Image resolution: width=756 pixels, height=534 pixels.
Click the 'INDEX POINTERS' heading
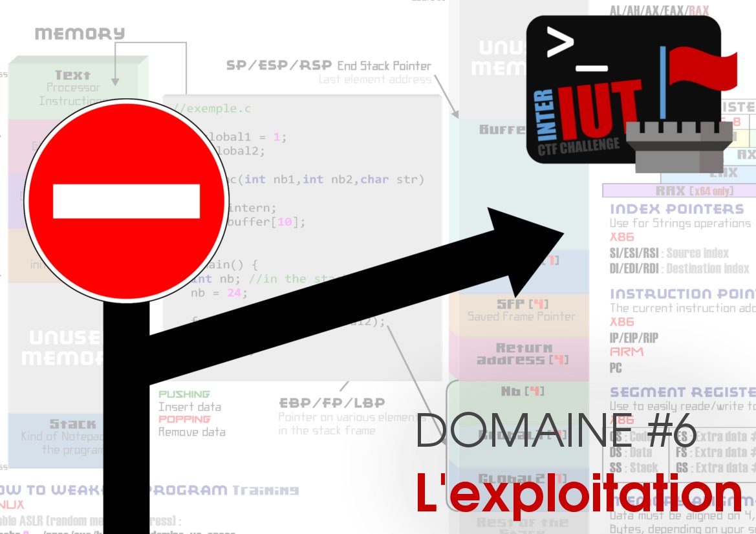(x=677, y=209)
